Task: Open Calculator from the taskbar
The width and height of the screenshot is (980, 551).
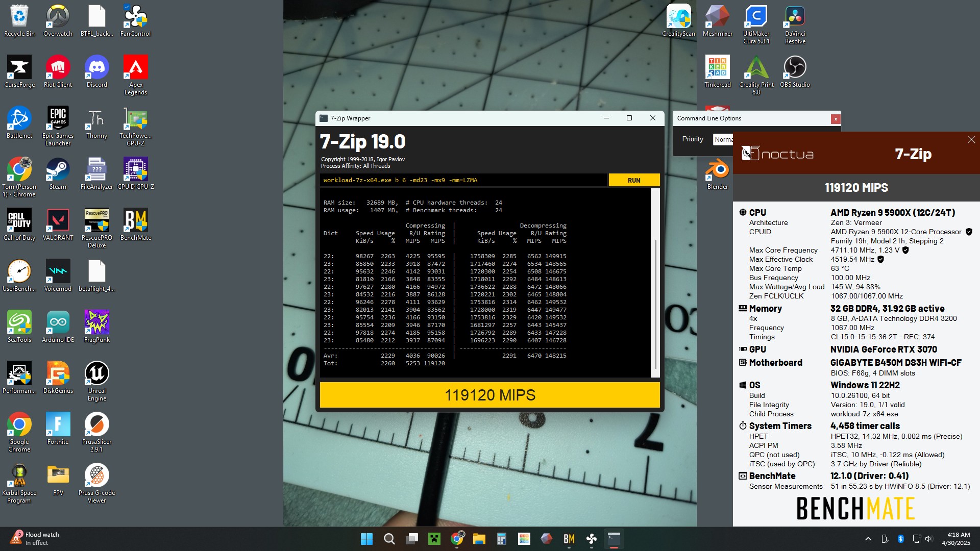Action: pyautogui.click(x=501, y=539)
